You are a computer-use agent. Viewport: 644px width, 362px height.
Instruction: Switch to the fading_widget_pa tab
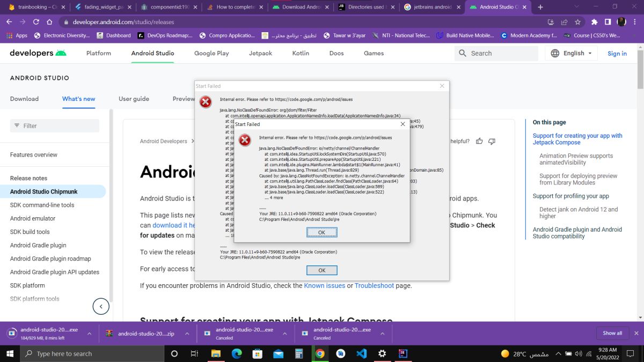click(x=103, y=7)
